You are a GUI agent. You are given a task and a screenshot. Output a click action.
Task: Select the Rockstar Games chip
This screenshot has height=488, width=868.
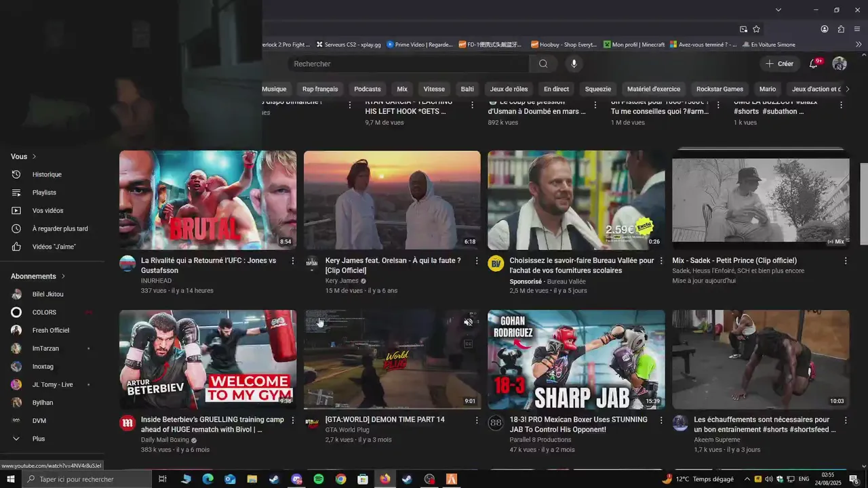point(719,89)
